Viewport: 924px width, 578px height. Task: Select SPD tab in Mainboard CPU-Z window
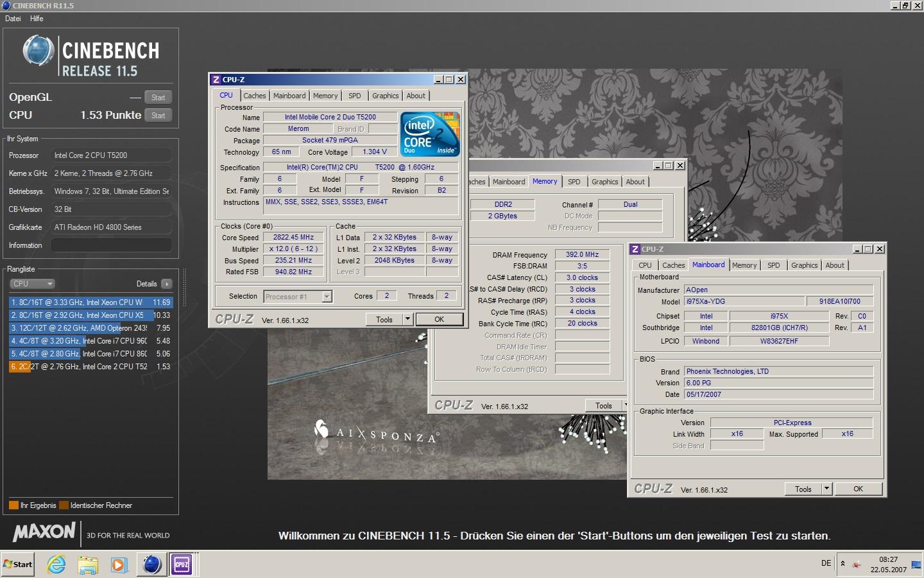(x=774, y=265)
